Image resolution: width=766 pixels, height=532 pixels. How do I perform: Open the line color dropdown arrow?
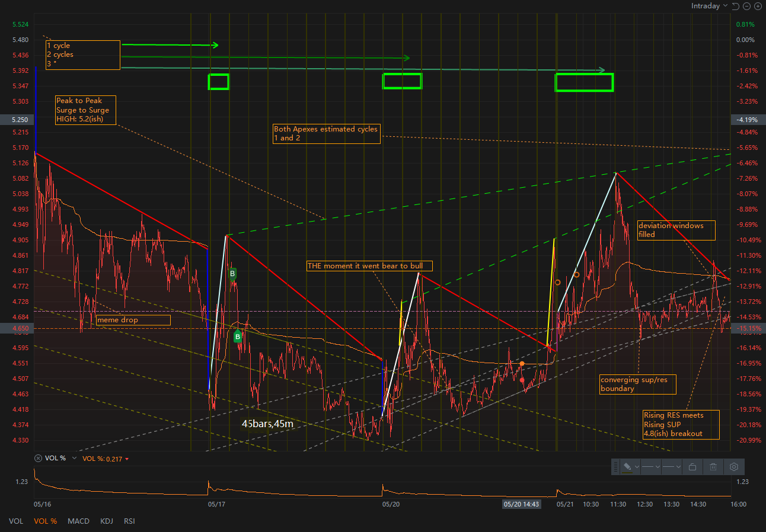click(x=637, y=467)
